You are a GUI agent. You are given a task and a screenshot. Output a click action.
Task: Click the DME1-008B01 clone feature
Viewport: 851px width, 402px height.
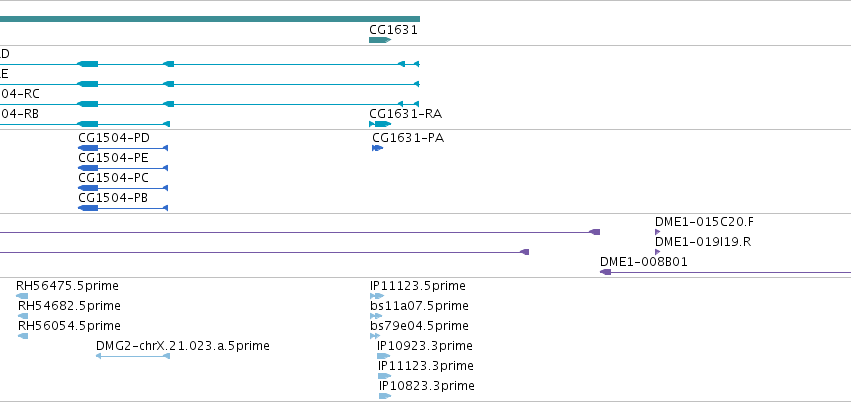(725, 272)
